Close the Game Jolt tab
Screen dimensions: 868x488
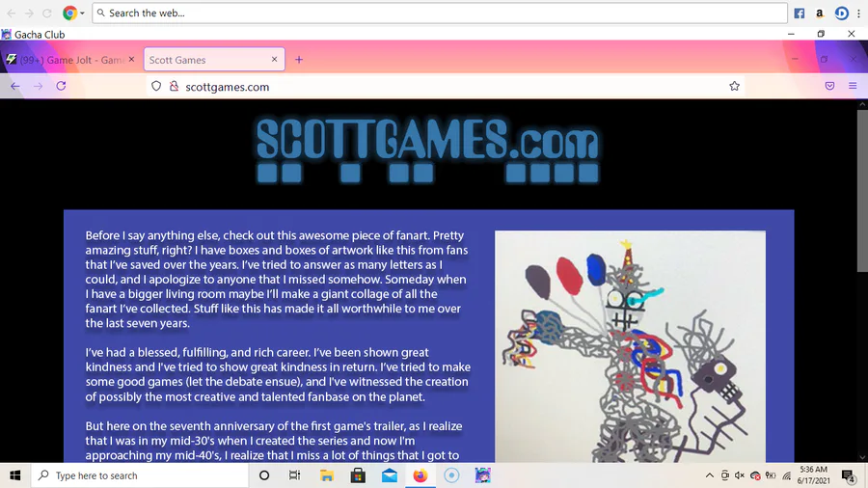tap(131, 59)
